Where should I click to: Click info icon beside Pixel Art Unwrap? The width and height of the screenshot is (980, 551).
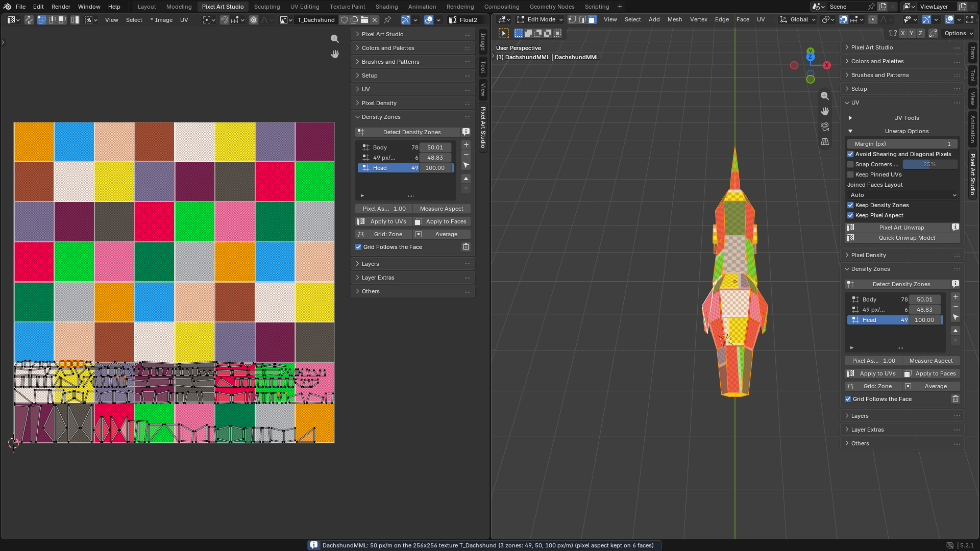[955, 227]
